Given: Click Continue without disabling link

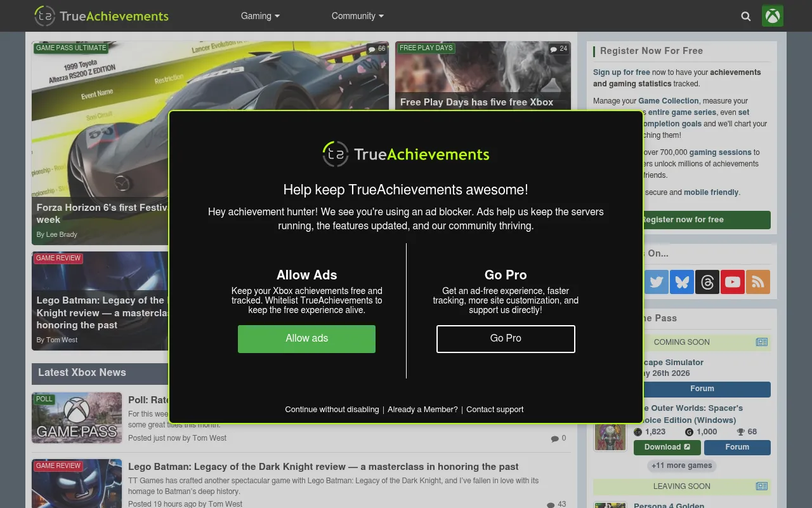Looking at the screenshot, I should (x=332, y=410).
